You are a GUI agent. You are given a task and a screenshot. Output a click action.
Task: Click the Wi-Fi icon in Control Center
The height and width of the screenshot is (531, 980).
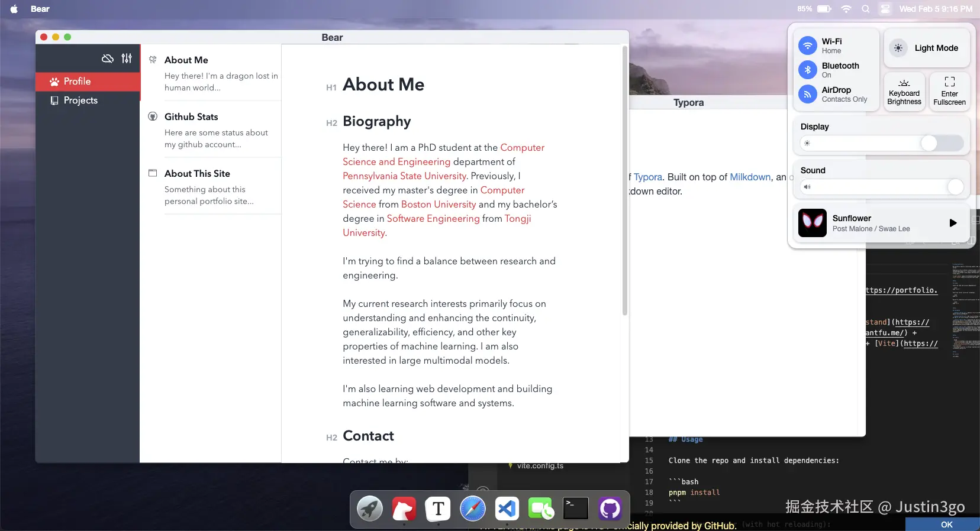point(808,46)
